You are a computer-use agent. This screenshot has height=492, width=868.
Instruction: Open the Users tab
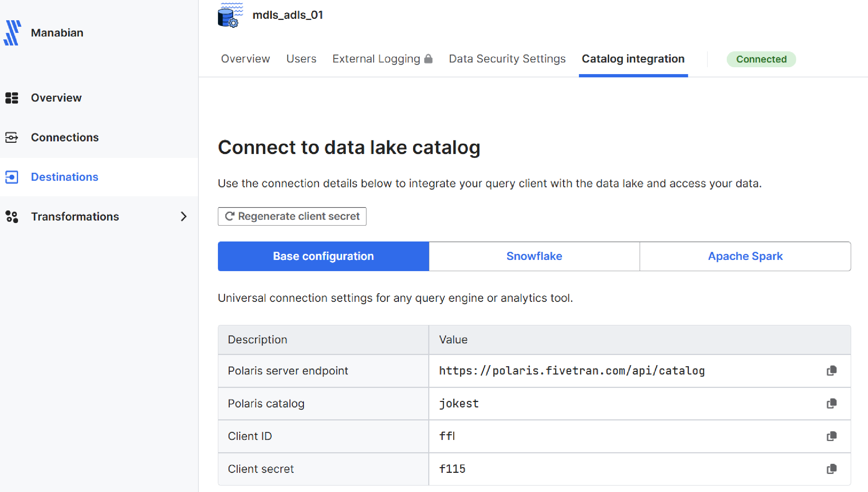(301, 59)
